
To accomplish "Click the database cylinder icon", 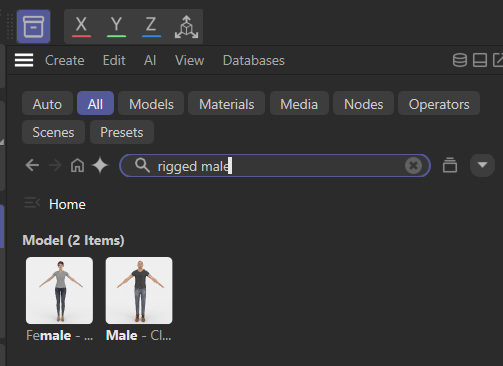I will (460, 60).
